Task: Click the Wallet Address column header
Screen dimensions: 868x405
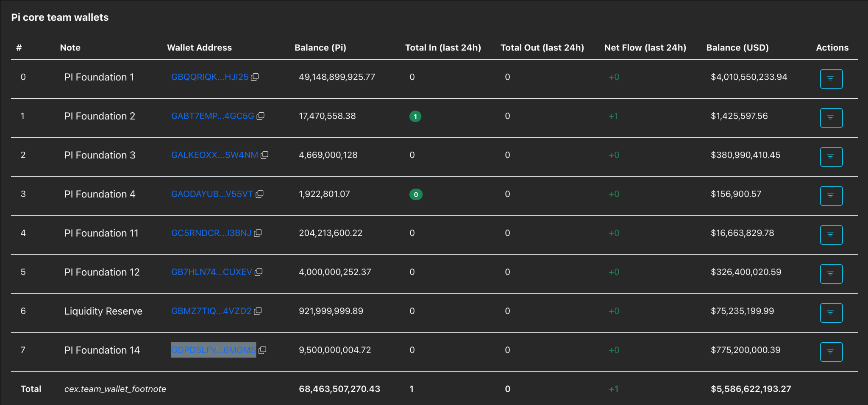Action: (x=199, y=47)
